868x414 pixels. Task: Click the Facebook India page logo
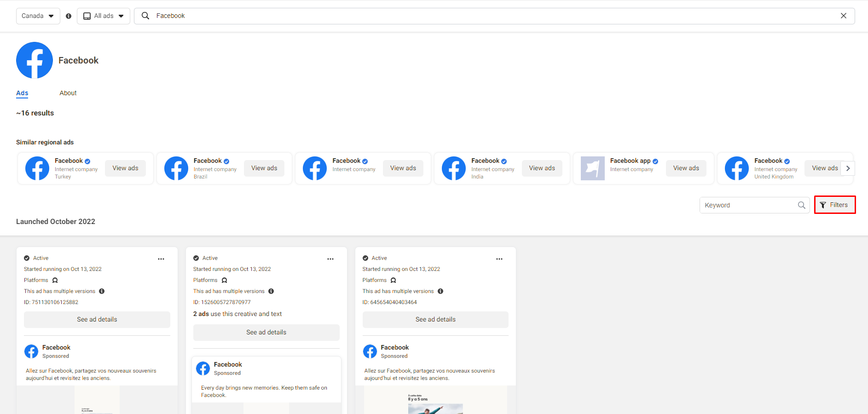click(454, 168)
